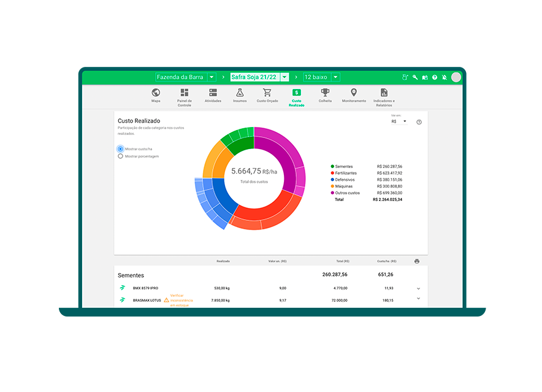This screenshot has width=542, height=392.
Task: Open Monitoramento location pin icon
Action: point(354,93)
